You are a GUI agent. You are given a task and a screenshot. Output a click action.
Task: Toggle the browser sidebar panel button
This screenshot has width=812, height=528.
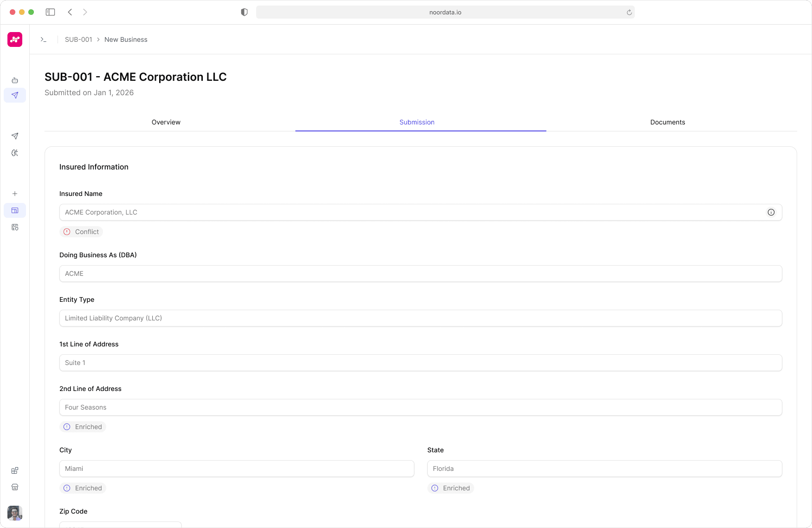50,12
